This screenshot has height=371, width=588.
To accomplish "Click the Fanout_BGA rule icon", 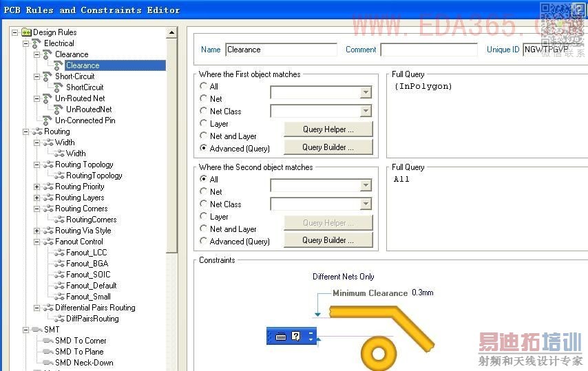I will (59, 264).
